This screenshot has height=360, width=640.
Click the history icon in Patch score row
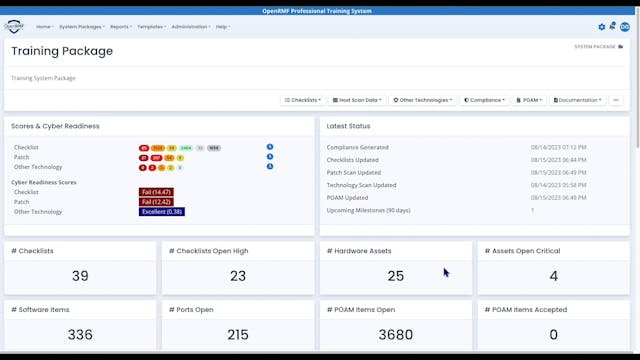pos(270,157)
